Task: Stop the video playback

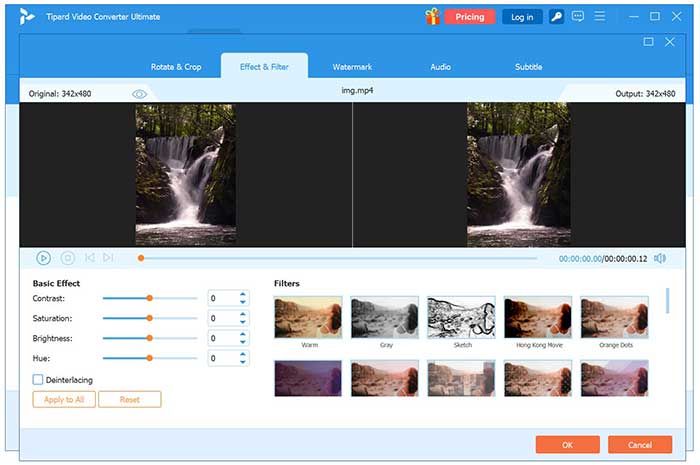Action: [68, 258]
